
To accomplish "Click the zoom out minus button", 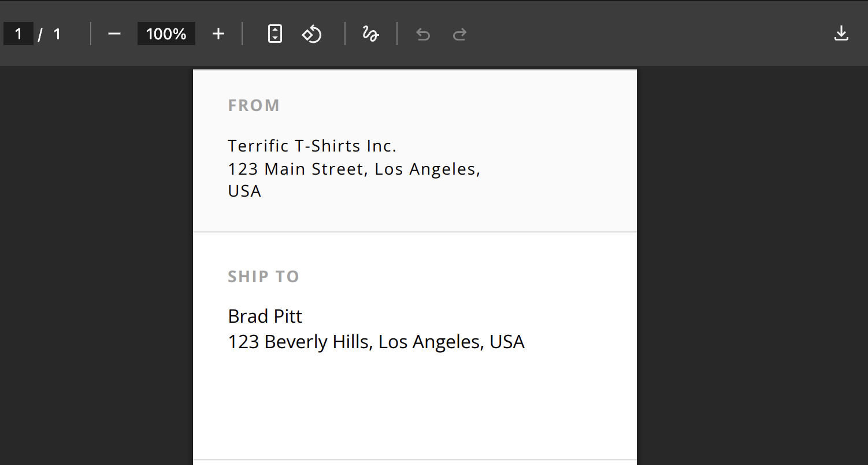I will tap(114, 34).
